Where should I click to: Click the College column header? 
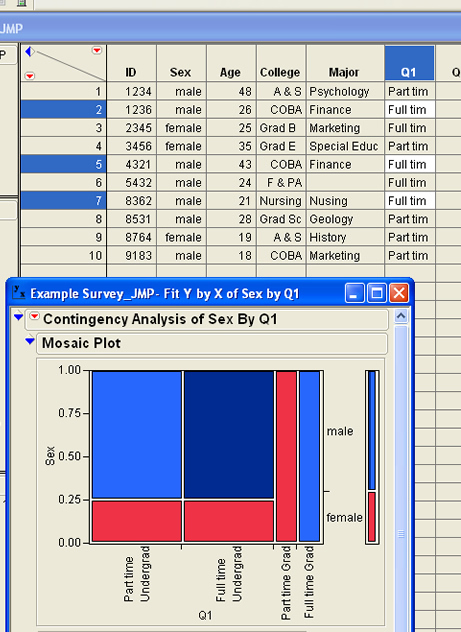(x=281, y=63)
